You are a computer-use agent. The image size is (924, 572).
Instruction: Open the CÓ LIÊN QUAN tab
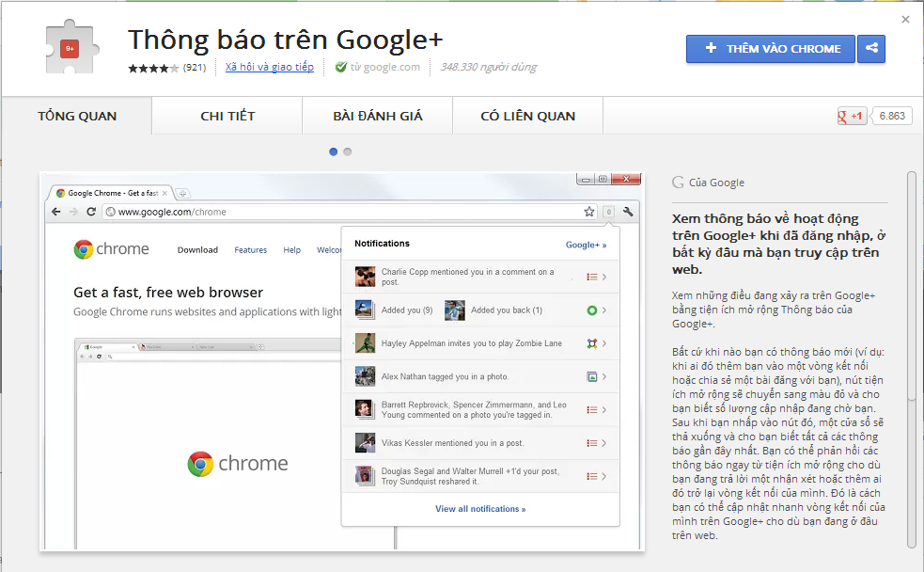click(x=528, y=116)
